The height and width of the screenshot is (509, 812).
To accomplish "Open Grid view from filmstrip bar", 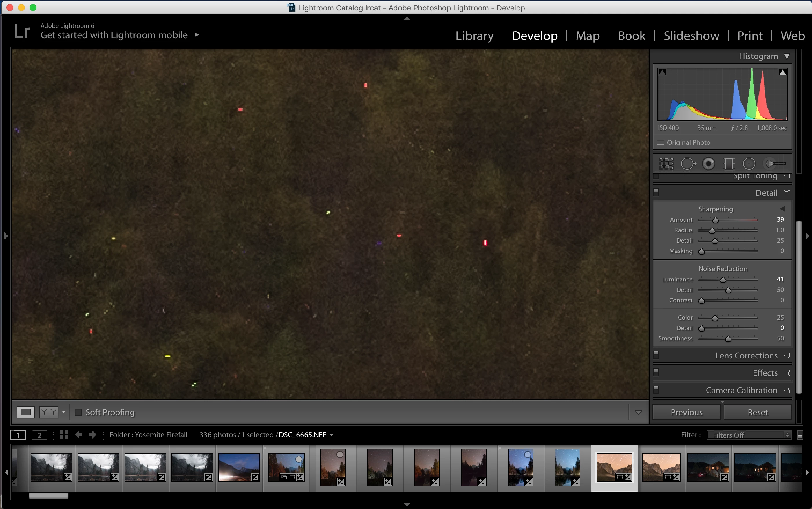I will coord(64,435).
